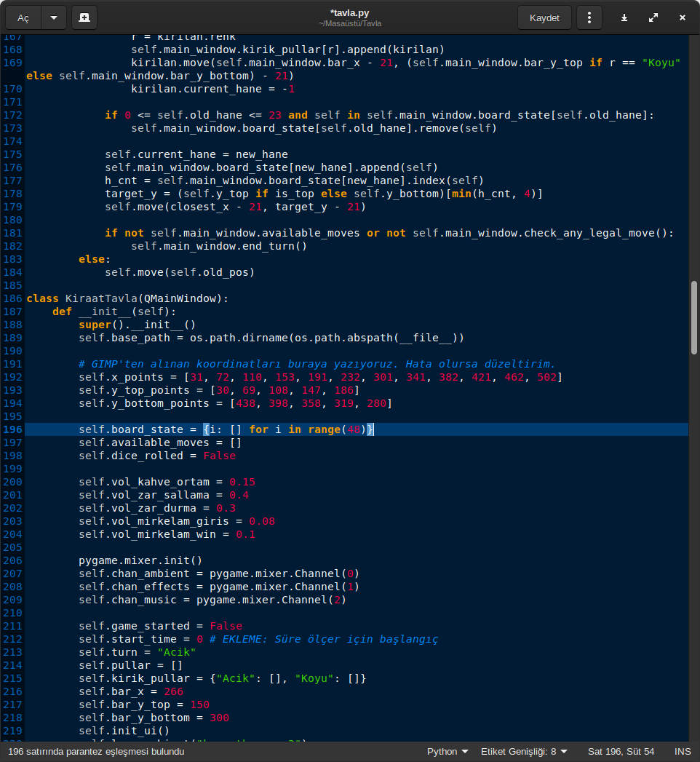Open the Python language selector in status bar
The width and height of the screenshot is (700, 762).
coord(448,751)
